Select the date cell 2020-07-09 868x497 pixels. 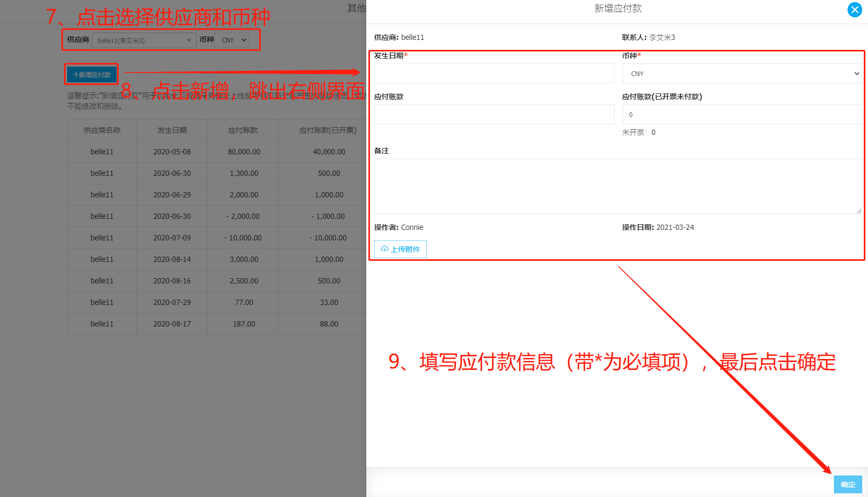click(x=172, y=238)
